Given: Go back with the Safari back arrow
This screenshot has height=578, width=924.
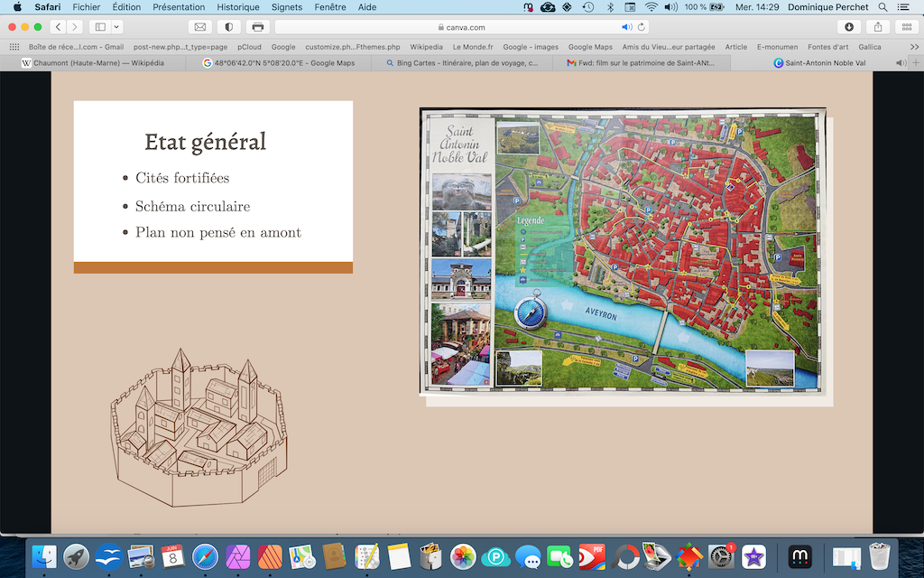Looking at the screenshot, I should point(58,27).
